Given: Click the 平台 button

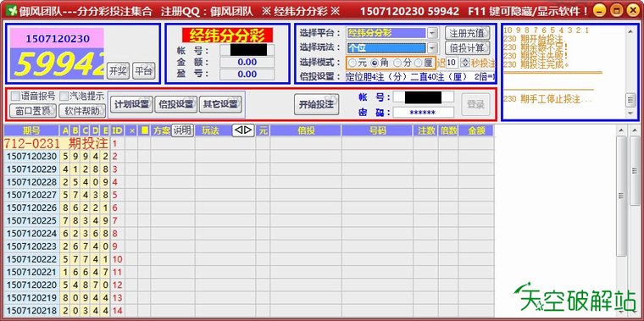Looking at the screenshot, I should tap(144, 71).
